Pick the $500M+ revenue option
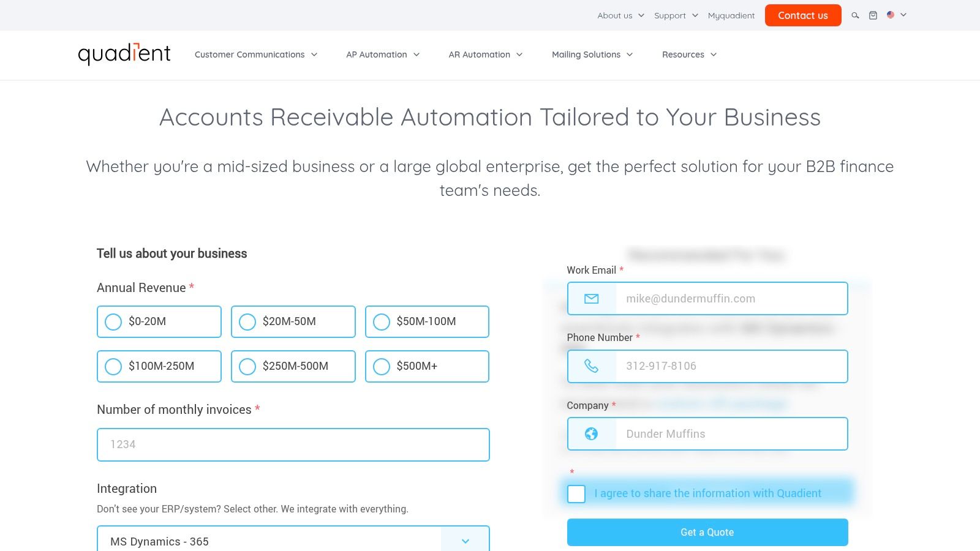 [x=427, y=366]
